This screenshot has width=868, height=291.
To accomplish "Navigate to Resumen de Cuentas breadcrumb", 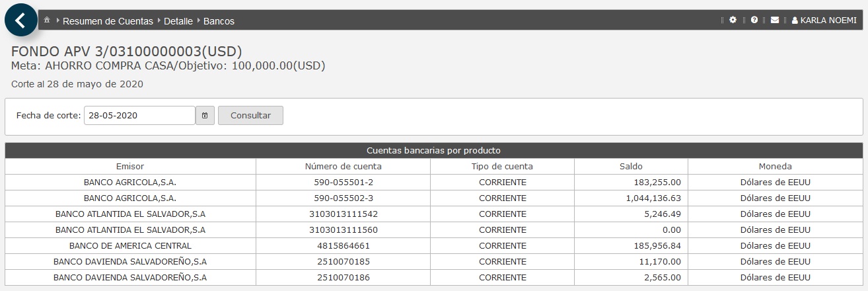I will [108, 21].
